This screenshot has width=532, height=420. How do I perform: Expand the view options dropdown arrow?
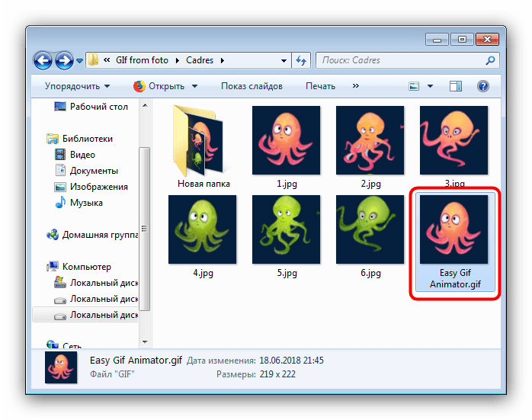point(430,86)
